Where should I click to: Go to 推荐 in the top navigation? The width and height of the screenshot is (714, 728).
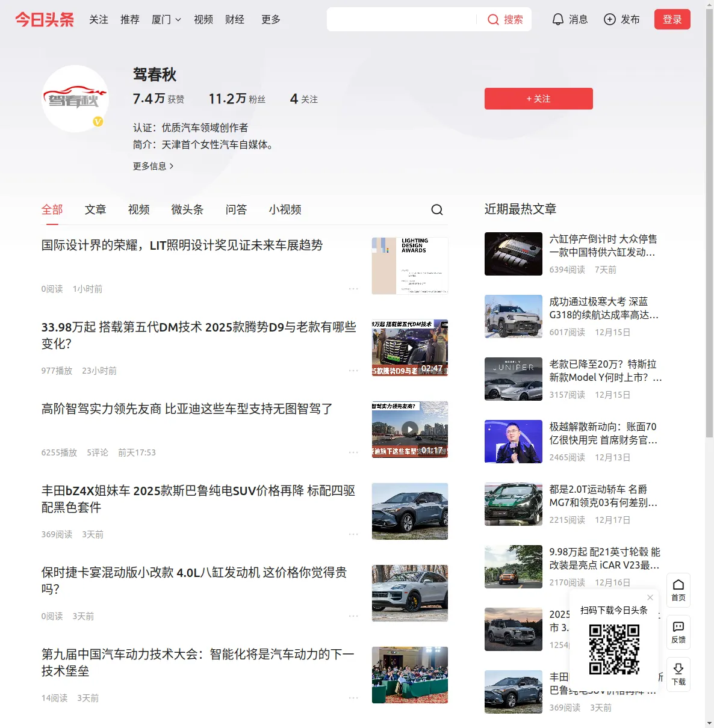[x=130, y=19]
